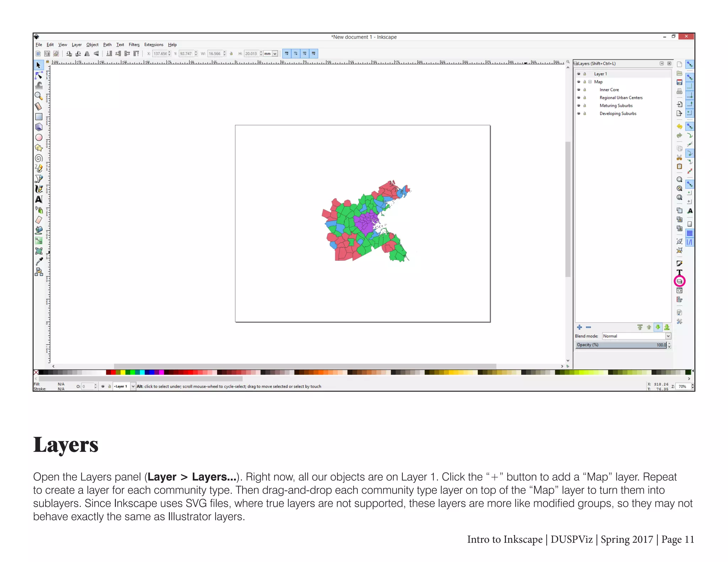Select the Calligraphy tool
Screen dimensions: 728x562
point(38,189)
